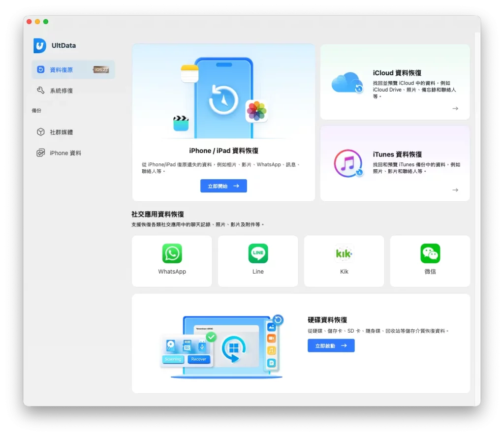Viewport: 504px width, 437px height.
Task: Click the UltData app name text
Action: 63,45
